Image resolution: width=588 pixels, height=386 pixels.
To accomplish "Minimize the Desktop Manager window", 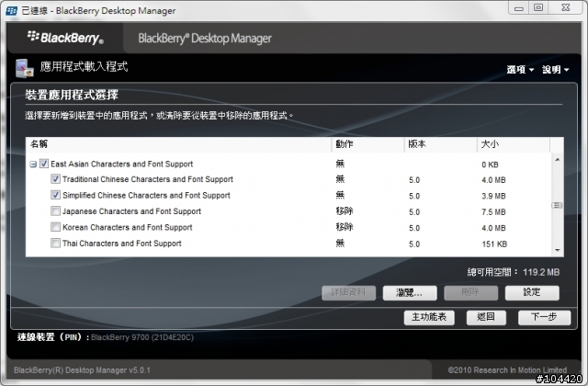I will (x=519, y=8).
